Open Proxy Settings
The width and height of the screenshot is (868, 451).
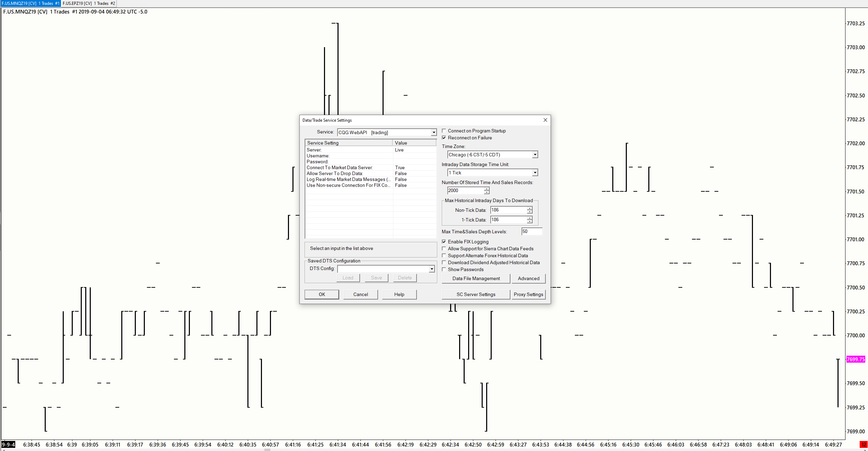point(528,294)
